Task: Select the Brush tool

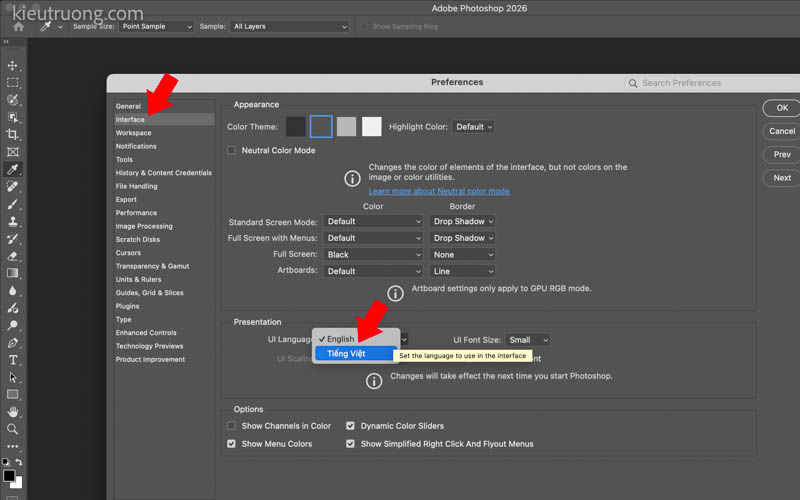Action: [13, 204]
